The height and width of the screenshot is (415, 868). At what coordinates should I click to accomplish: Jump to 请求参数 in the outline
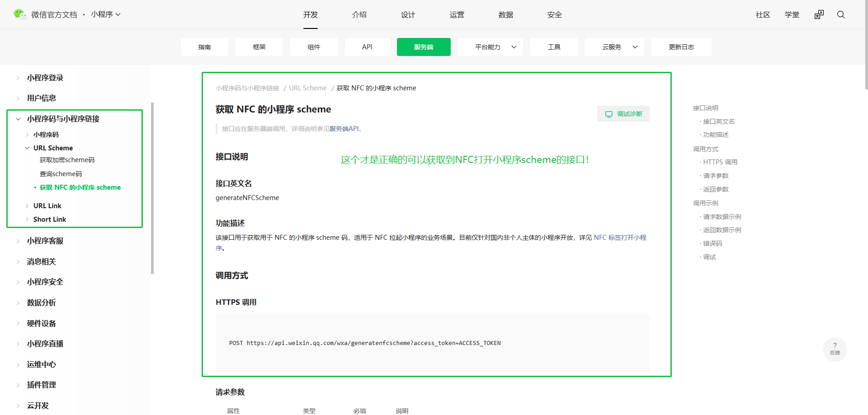coord(716,176)
